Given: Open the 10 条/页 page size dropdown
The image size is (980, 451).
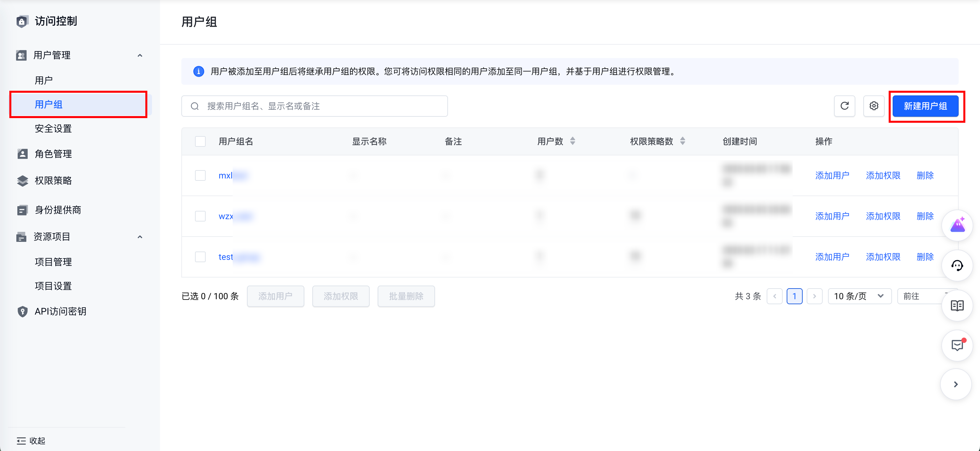Looking at the screenshot, I should click(x=859, y=296).
